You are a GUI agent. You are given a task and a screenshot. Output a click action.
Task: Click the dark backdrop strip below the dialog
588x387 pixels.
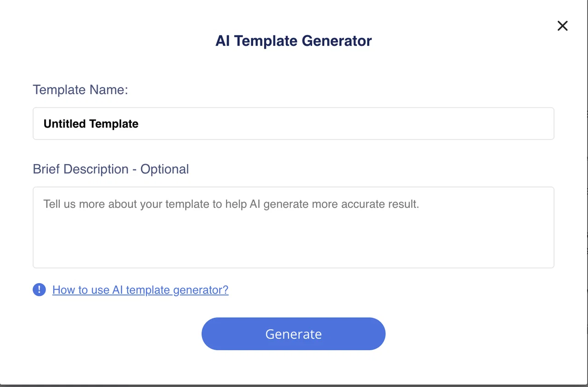[x=294, y=386]
